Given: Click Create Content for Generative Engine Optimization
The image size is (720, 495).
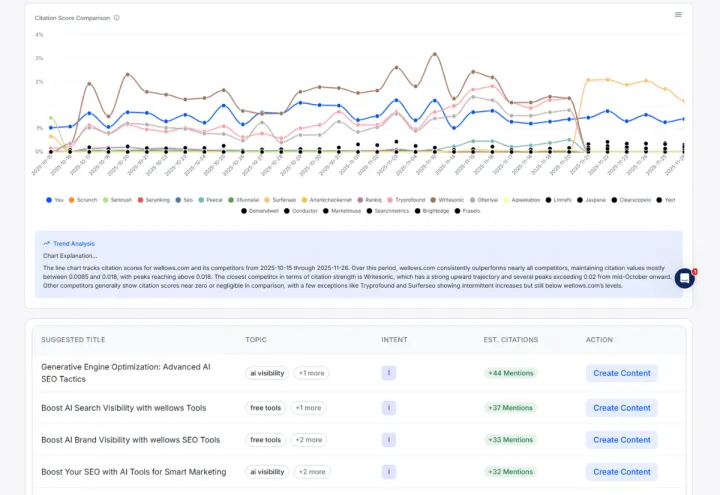Looking at the screenshot, I should (622, 373).
